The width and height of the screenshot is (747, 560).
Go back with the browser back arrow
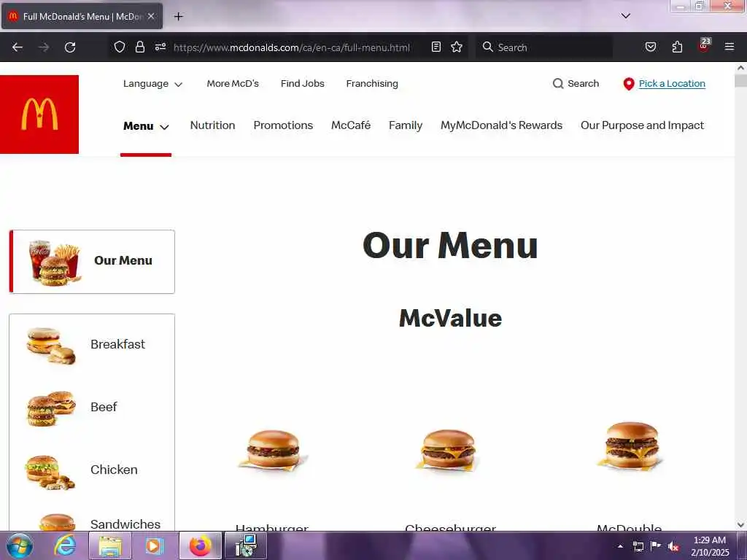pos(18,47)
